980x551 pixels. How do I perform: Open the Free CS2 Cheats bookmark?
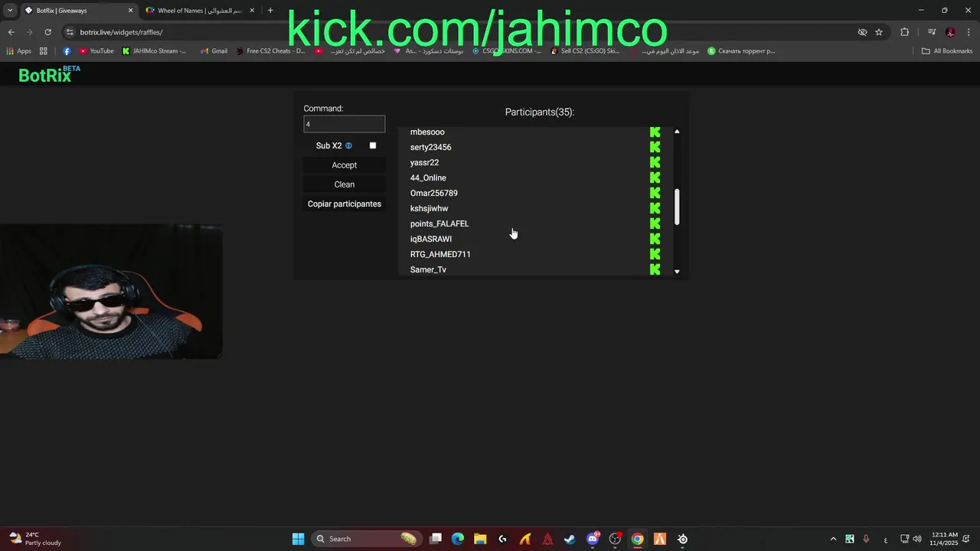coord(270,51)
